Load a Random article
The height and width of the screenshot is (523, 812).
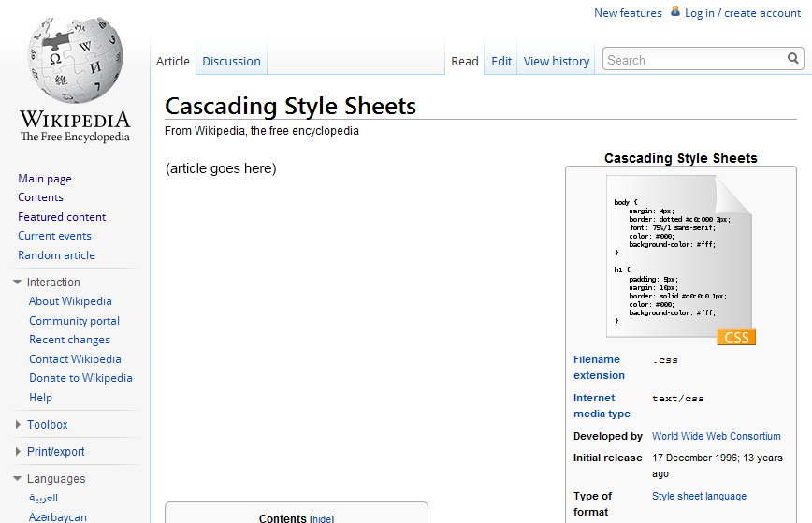pos(56,255)
